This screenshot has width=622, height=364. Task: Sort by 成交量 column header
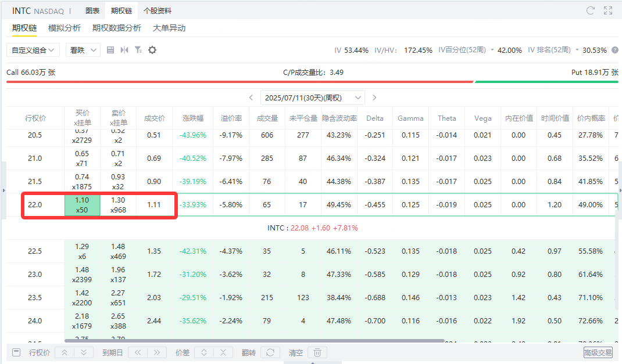click(x=267, y=118)
